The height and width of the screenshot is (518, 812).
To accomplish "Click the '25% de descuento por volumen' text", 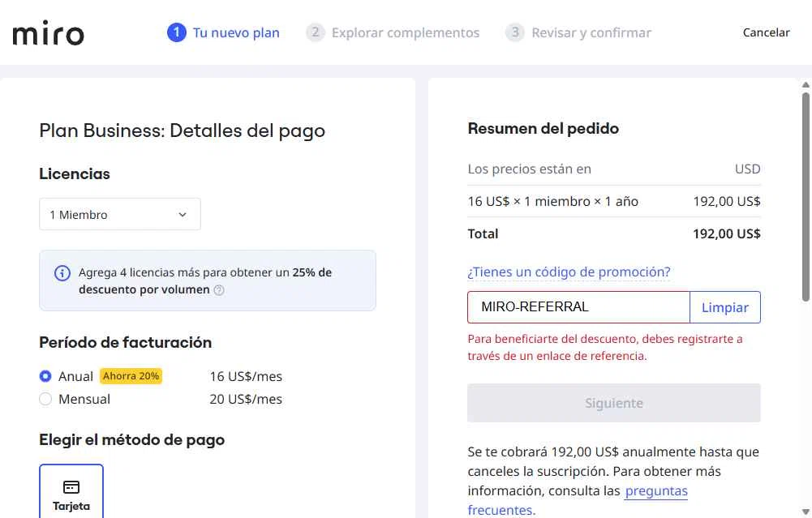I will [205, 281].
